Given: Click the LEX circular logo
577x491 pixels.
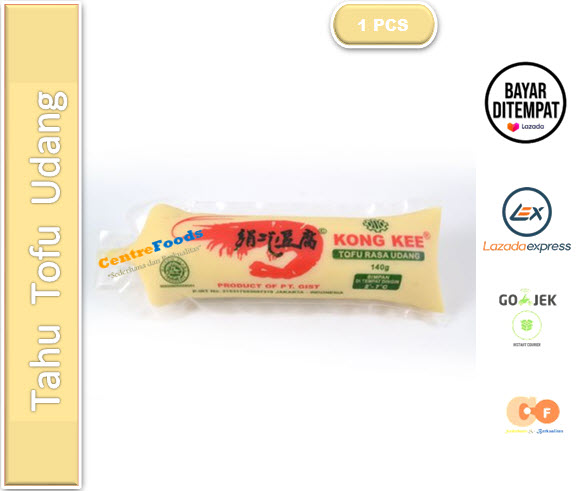Looking at the screenshot, I should coord(527,212).
